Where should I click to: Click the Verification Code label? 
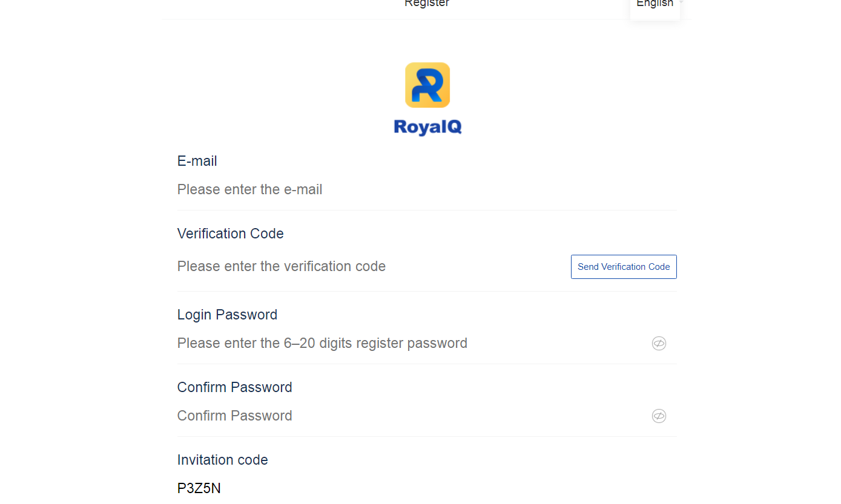pyautogui.click(x=231, y=234)
